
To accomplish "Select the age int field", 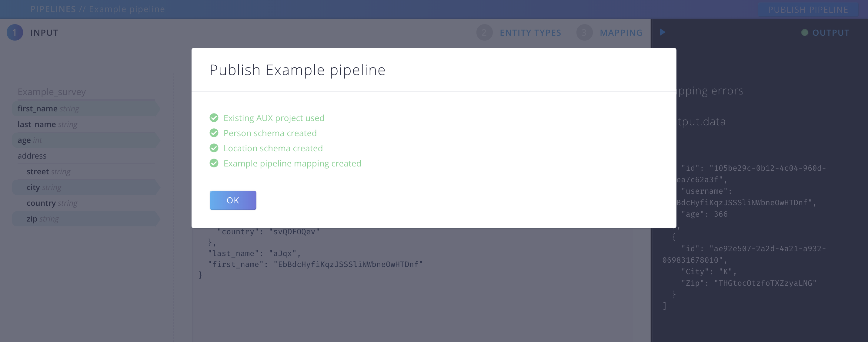I will pyautogui.click(x=86, y=140).
